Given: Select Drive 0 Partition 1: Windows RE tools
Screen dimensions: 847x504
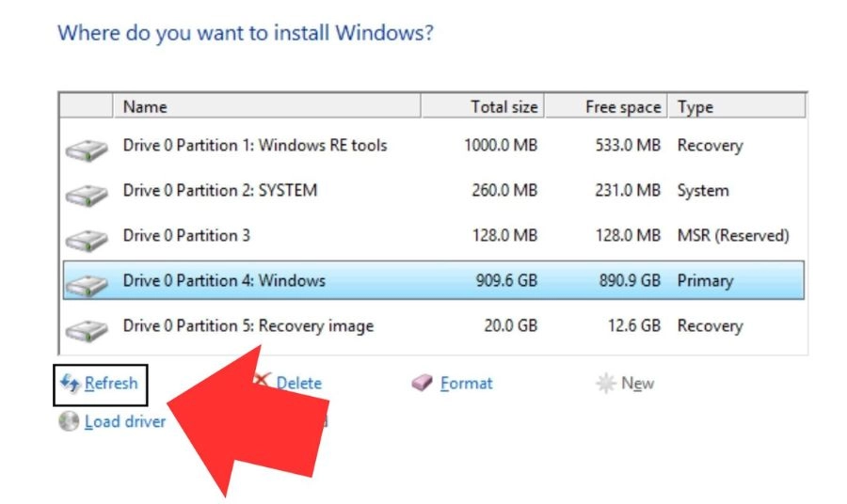Looking at the screenshot, I should (255, 146).
